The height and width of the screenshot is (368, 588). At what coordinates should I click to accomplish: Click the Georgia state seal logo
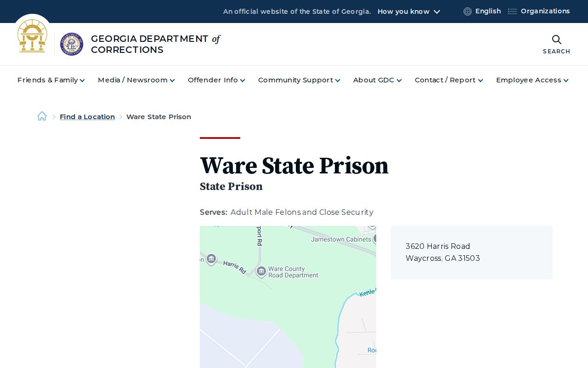pos(32,36)
